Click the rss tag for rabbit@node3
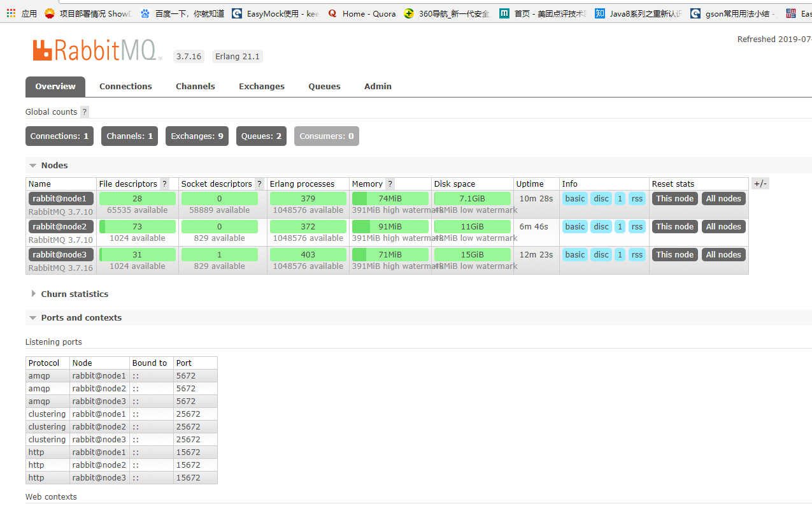Image resolution: width=812 pixels, height=506 pixels. [637, 254]
